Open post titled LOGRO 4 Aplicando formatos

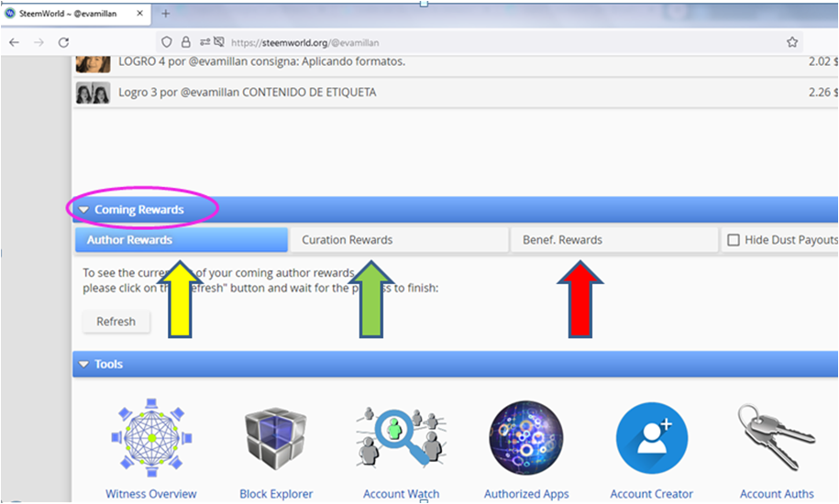[x=261, y=61]
